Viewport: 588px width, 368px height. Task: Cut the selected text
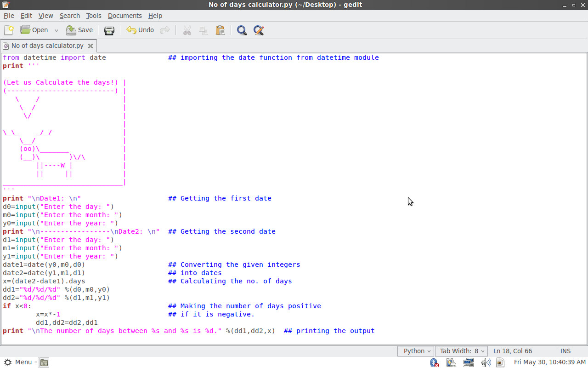187,30
